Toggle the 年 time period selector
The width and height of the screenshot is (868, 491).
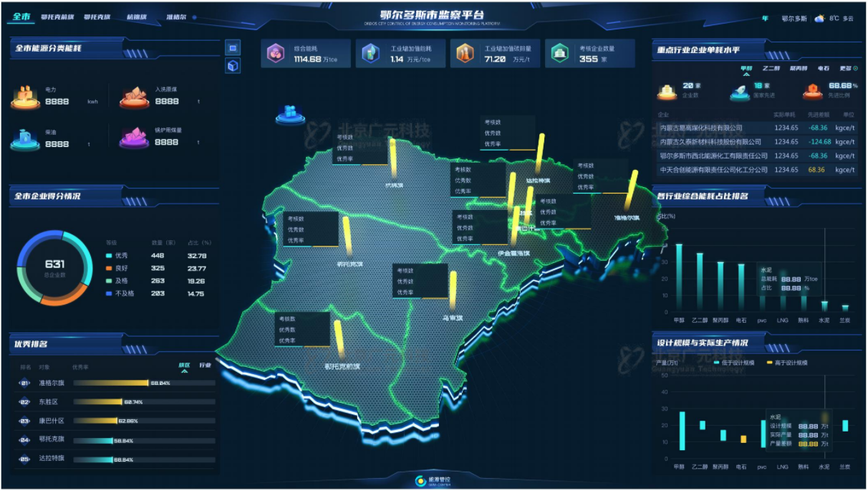click(765, 18)
